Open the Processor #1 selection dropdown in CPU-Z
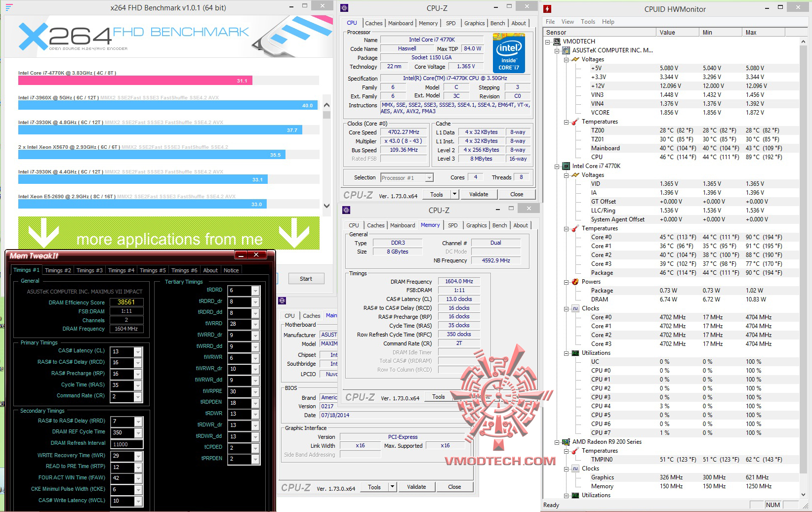Image resolution: width=812 pixels, height=512 pixels. 429,178
